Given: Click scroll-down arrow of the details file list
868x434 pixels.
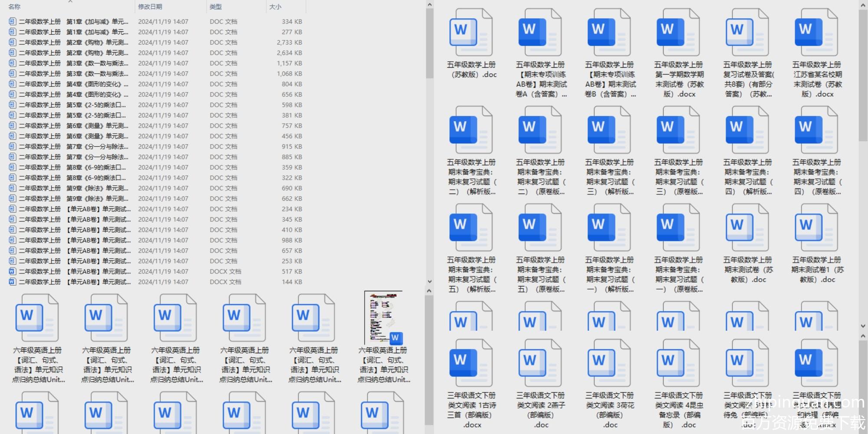Looking at the screenshot, I should (429, 282).
